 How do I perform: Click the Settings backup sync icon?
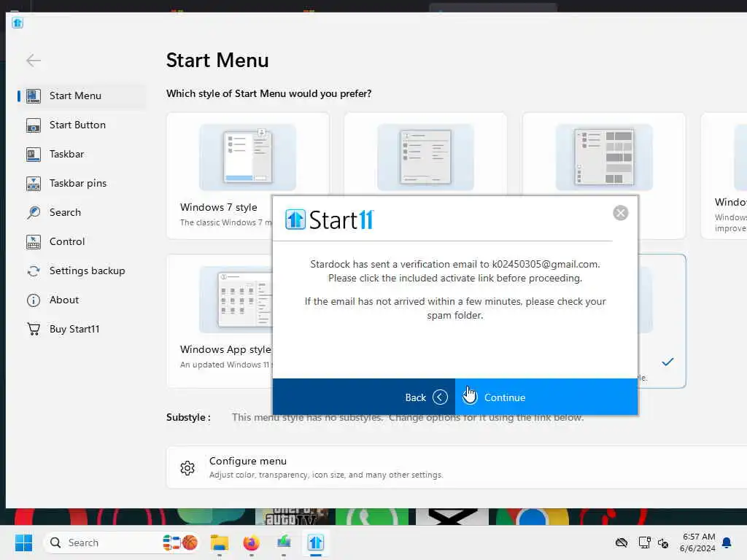pos(34,271)
